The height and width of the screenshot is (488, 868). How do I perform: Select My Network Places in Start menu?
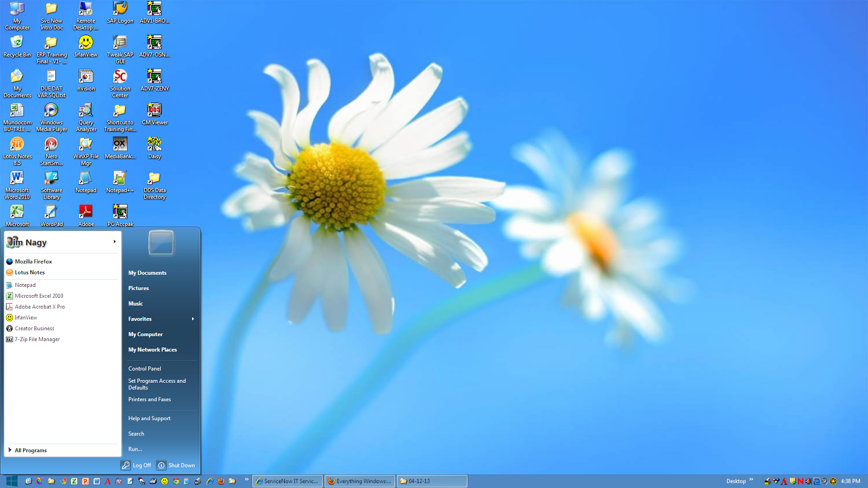click(x=152, y=350)
